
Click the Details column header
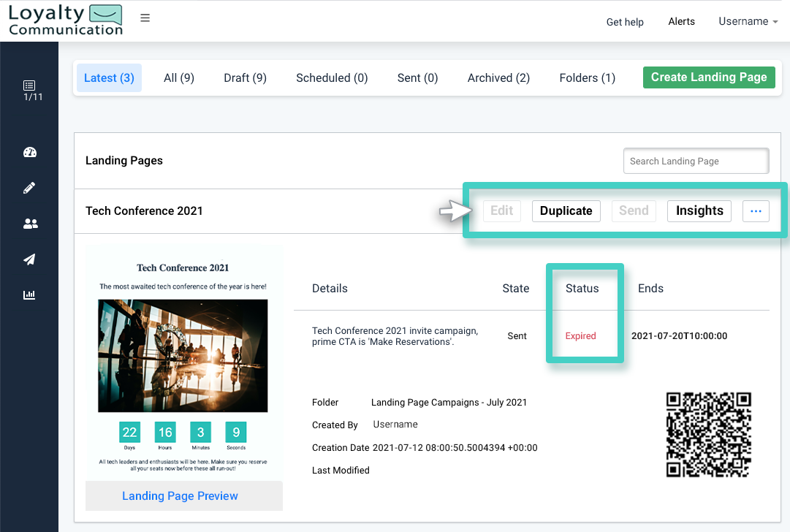click(x=330, y=289)
